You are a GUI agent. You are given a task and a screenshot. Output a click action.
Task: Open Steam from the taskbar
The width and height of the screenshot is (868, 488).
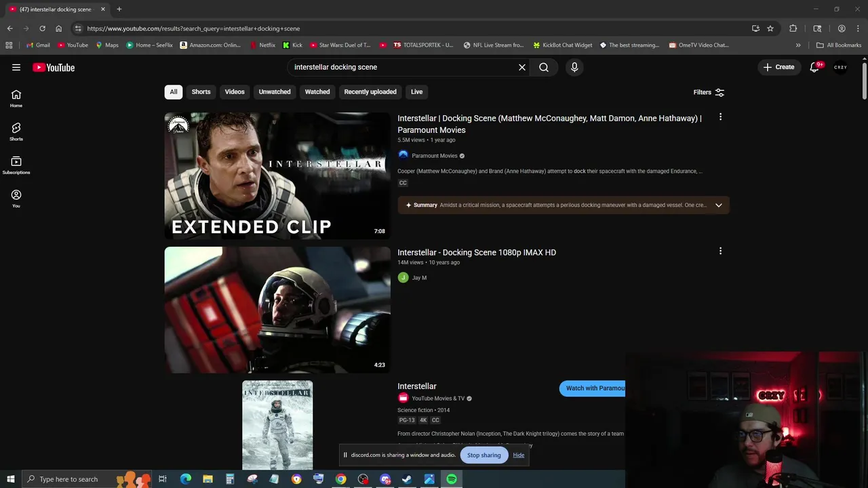tap(407, 479)
